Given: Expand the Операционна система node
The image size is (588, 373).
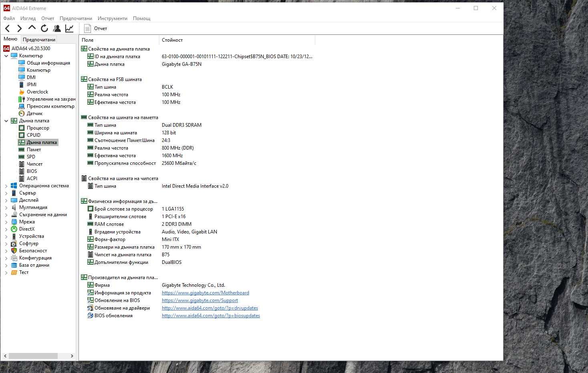Looking at the screenshot, I should [x=6, y=186].
